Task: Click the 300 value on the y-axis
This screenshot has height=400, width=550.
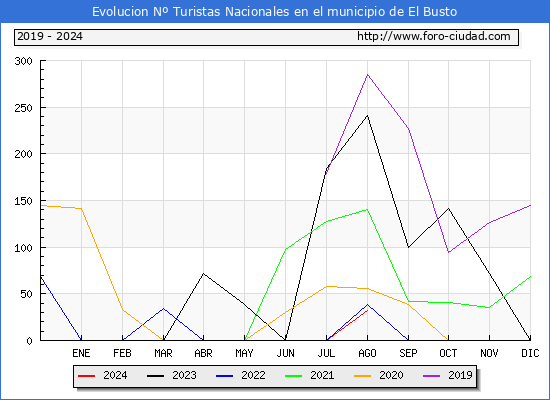Action: (x=24, y=61)
